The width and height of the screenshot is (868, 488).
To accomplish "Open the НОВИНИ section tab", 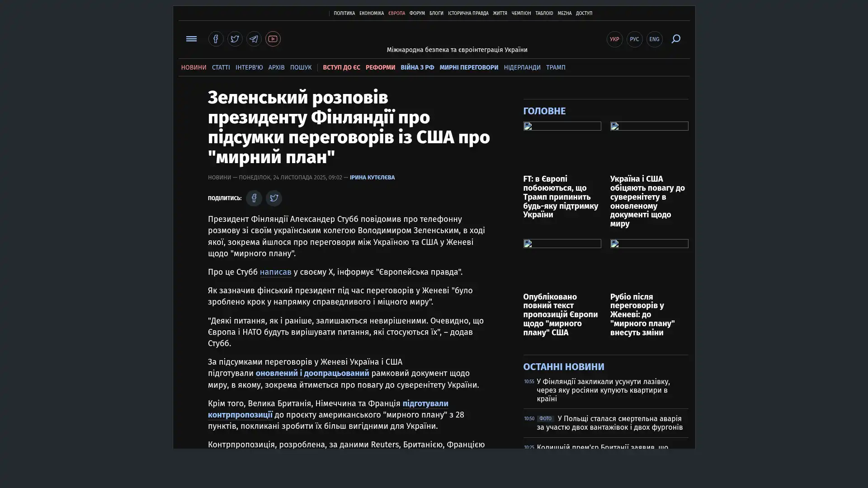I will (193, 67).
